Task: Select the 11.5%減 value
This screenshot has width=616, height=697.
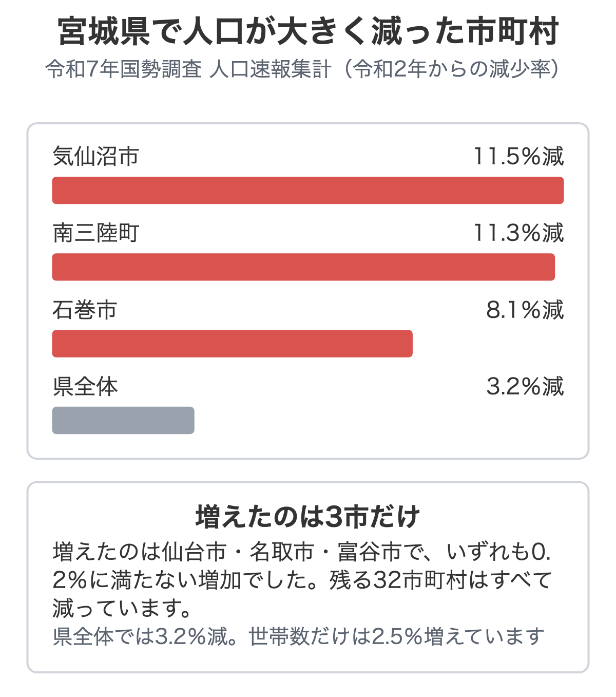Action: coord(518,156)
